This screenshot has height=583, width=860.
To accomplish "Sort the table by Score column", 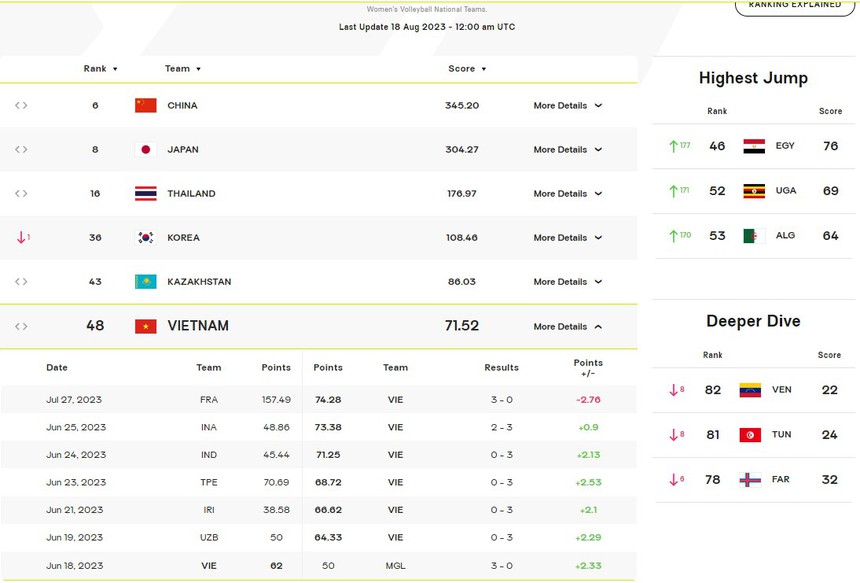I will coord(467,69).
